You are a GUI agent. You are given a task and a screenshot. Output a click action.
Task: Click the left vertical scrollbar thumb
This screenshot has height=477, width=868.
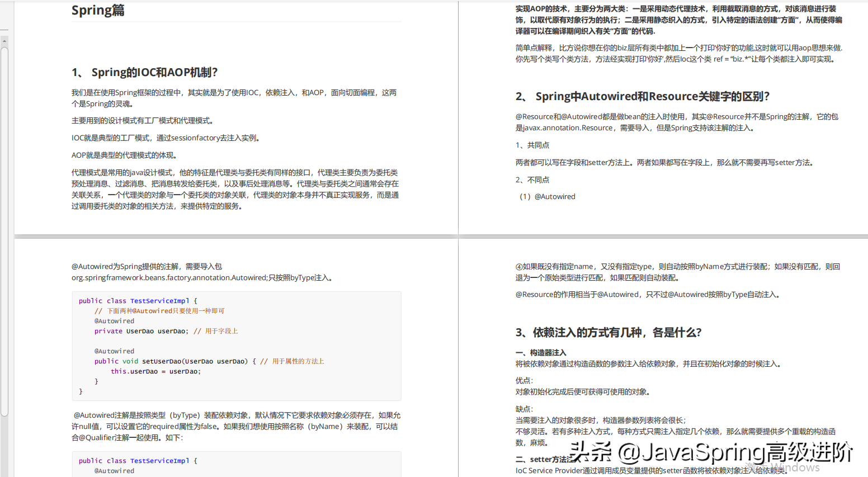point(4,232)
